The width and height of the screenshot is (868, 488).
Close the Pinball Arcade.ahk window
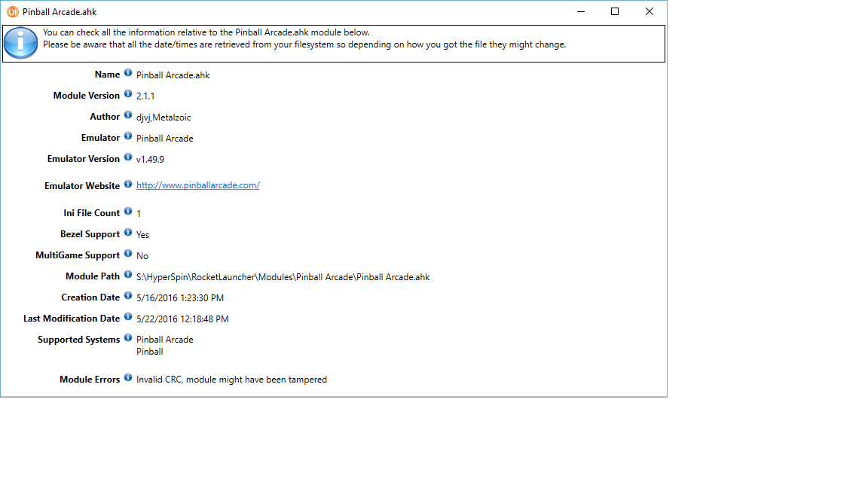(x=649, y=11)
